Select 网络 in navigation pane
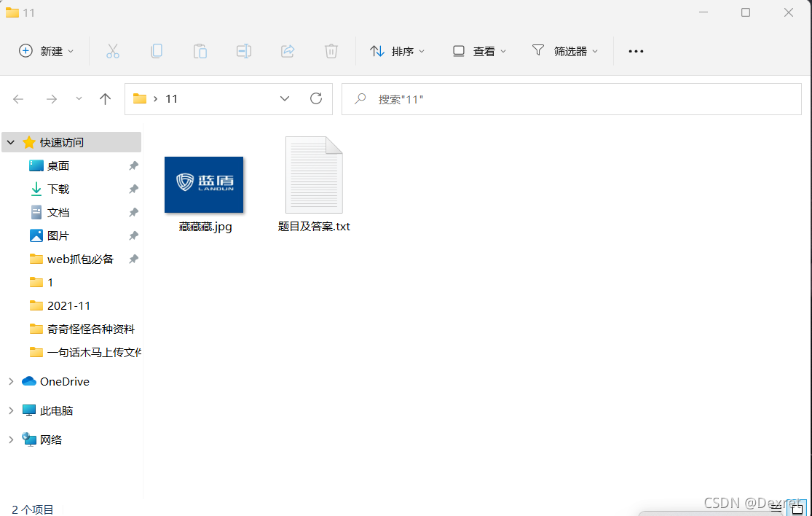 51,439
